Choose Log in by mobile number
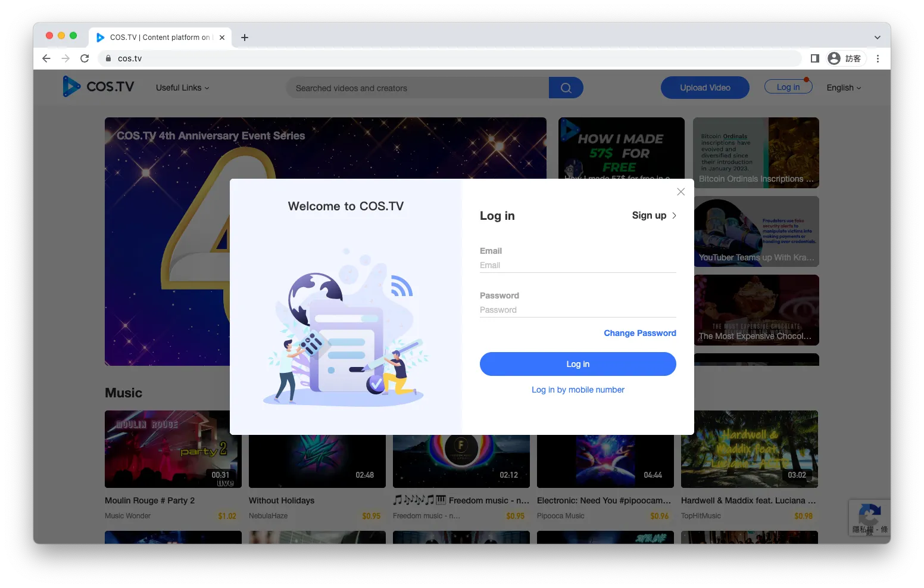This screenshot has width=924, height=588. pos(577,390)
